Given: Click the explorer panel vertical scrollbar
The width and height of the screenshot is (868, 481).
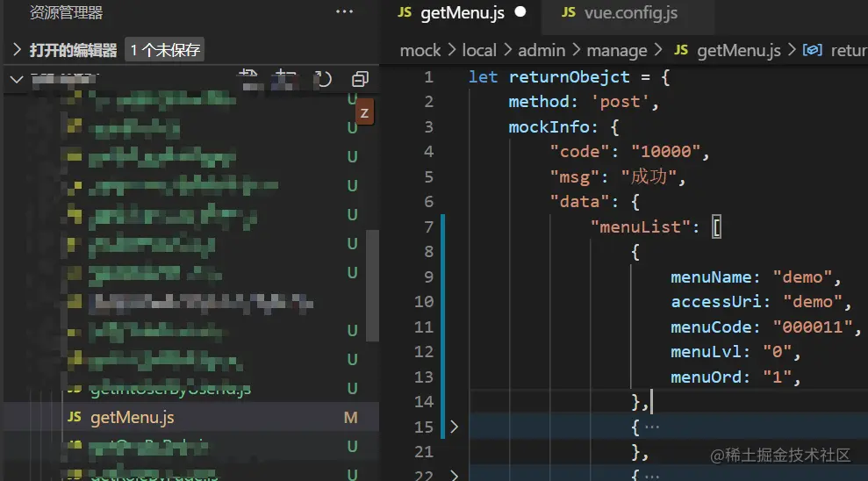Looking at the screenshot, I should click(373, 285).
